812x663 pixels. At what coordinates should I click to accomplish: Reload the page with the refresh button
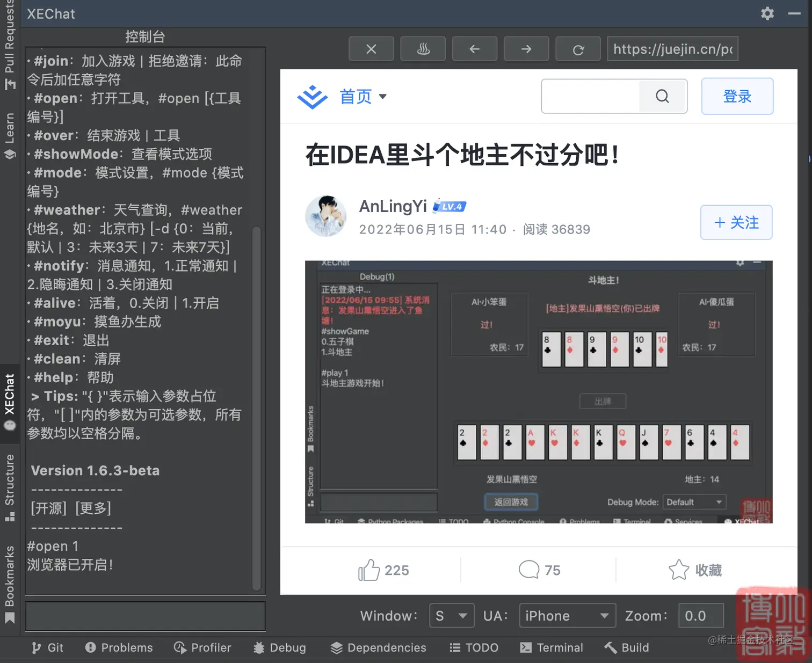click(578, 49)
